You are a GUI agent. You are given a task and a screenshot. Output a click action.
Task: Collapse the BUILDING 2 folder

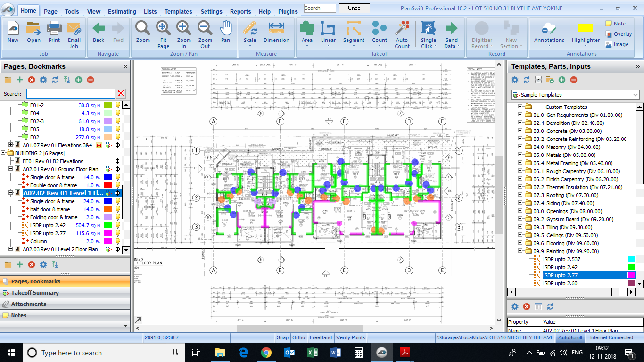3,153
